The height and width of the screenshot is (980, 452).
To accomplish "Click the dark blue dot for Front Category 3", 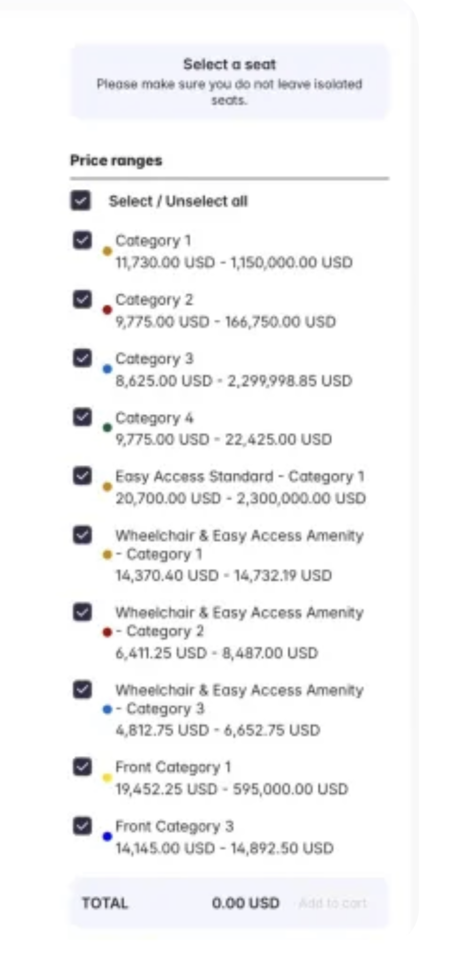I will [x=107, y=837].
